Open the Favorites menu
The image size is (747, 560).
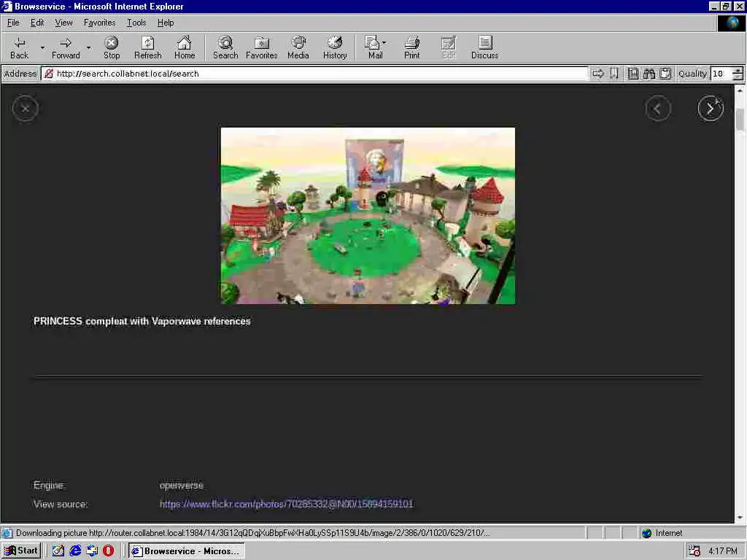pos(99,23)
